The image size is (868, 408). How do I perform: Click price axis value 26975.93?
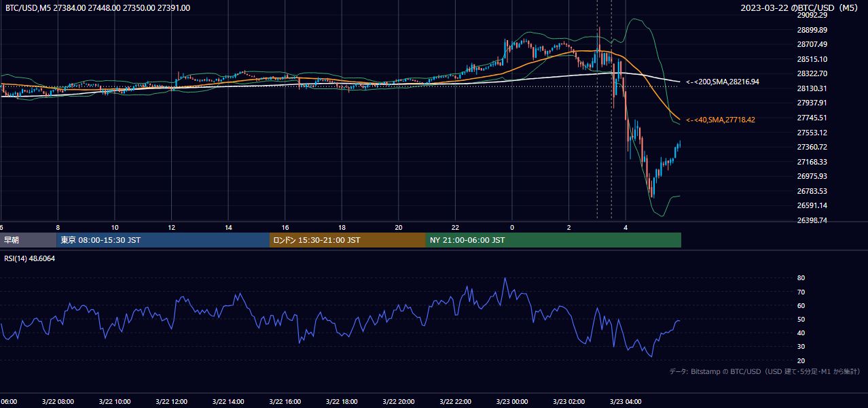812,176
